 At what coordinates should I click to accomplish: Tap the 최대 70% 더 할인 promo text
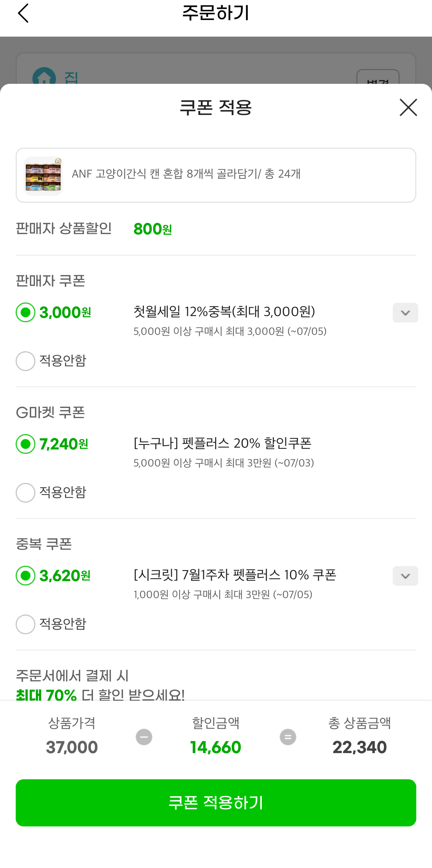click(x=100, y=695)
